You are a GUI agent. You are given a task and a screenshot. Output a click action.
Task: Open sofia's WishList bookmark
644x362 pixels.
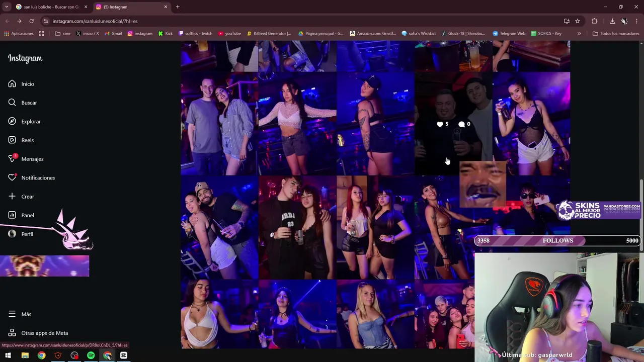[419, 34]
